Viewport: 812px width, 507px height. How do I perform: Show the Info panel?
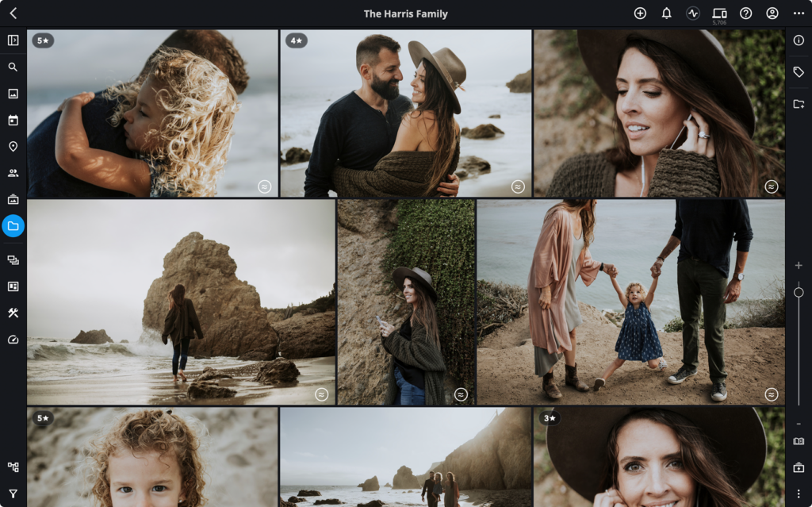pyautogui.click(x=799, y=40)
